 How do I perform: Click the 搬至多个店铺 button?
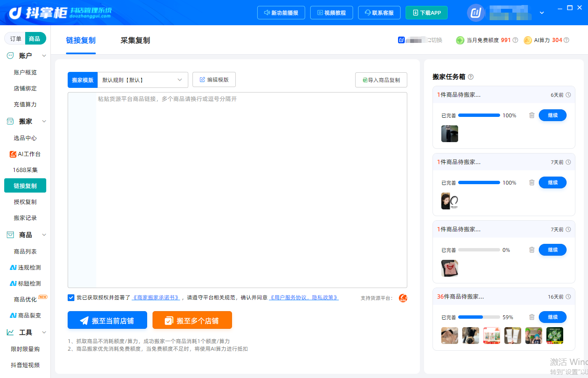point(192,320)
